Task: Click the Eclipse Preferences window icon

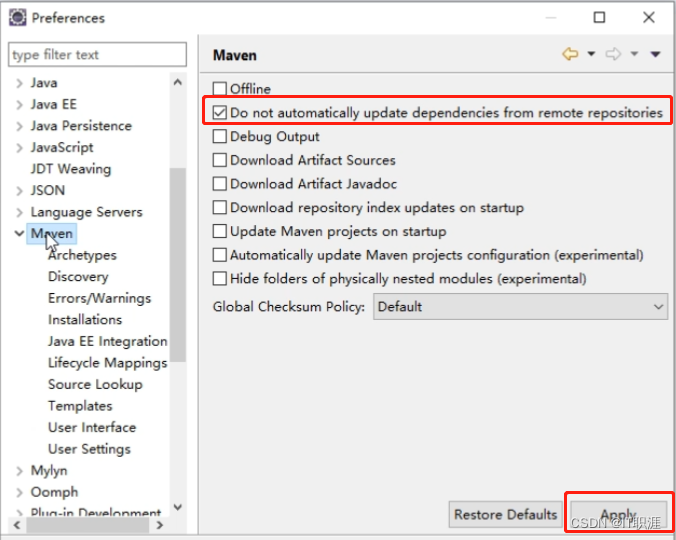Action: click(18, 18)
